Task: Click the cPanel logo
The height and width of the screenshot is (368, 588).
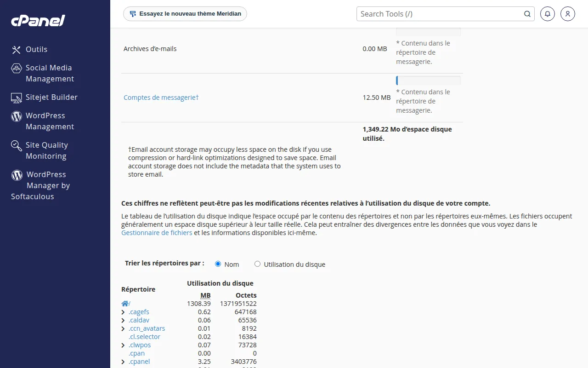Action: click(38, 20)
